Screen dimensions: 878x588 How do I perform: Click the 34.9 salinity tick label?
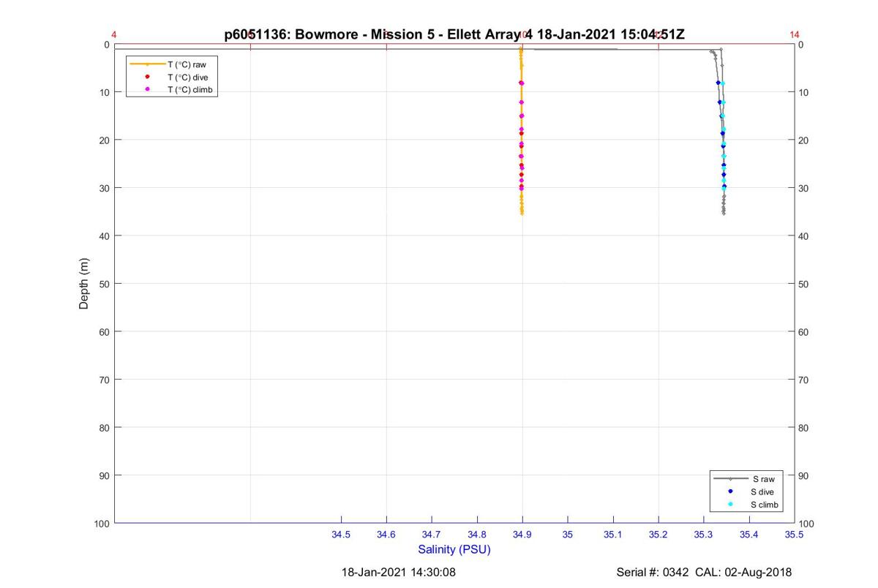[x=522, y=535]
